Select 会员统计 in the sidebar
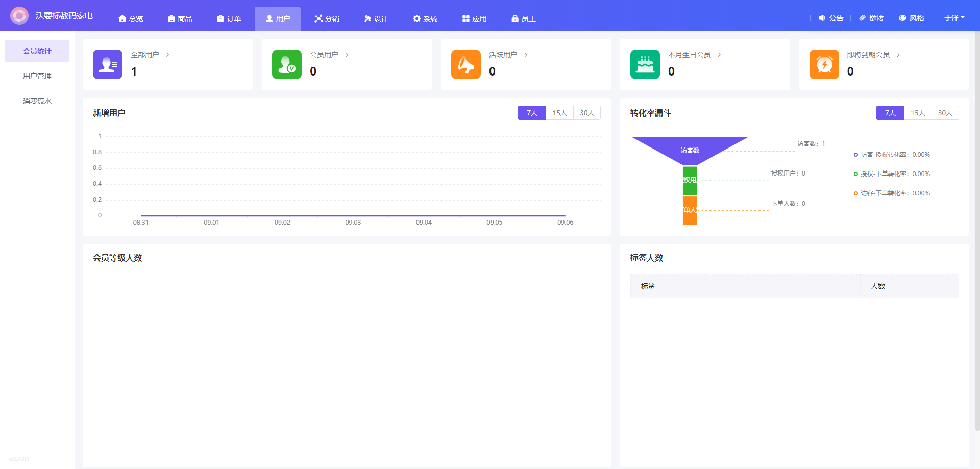The width and height of the screenshot is (980, 469). click(37, 51)
